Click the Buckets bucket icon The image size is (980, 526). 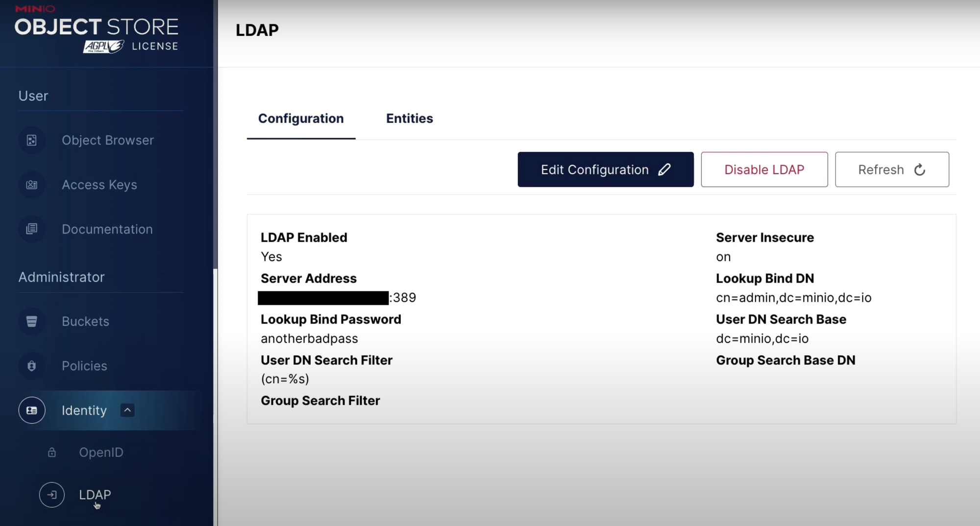[32, 322]
